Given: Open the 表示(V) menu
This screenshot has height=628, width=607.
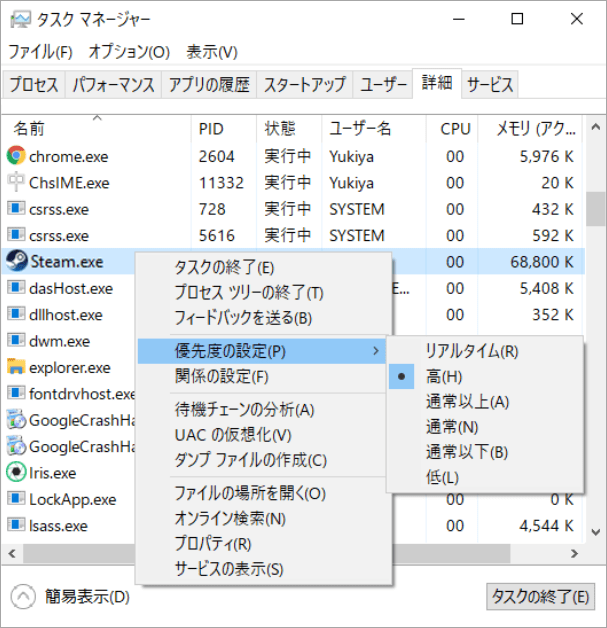Looking at the screenshot, I should (212, 52).
